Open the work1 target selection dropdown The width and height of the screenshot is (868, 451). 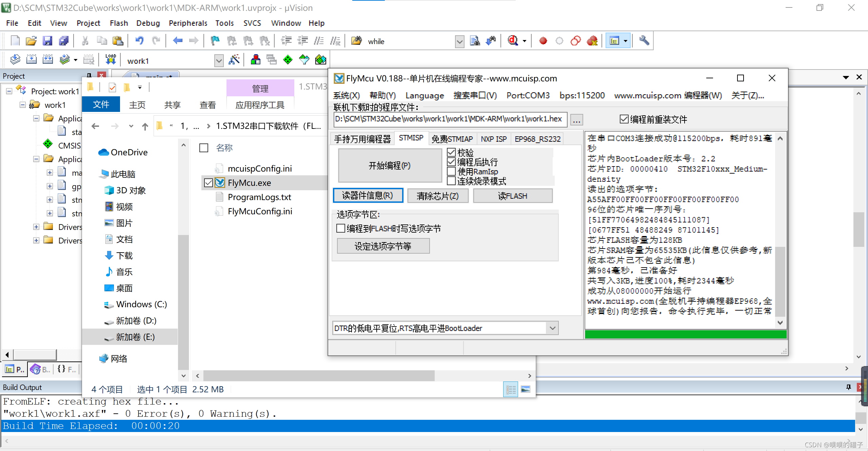(219, 61)
